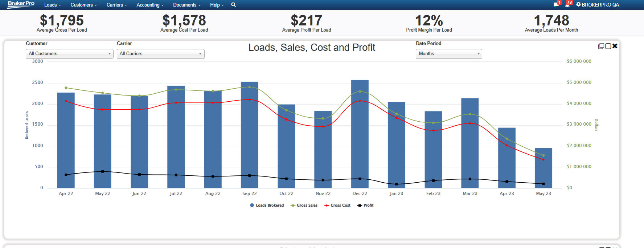
Task: Toggle Loads Brokered series in legend
Action: tap(267, 206)
